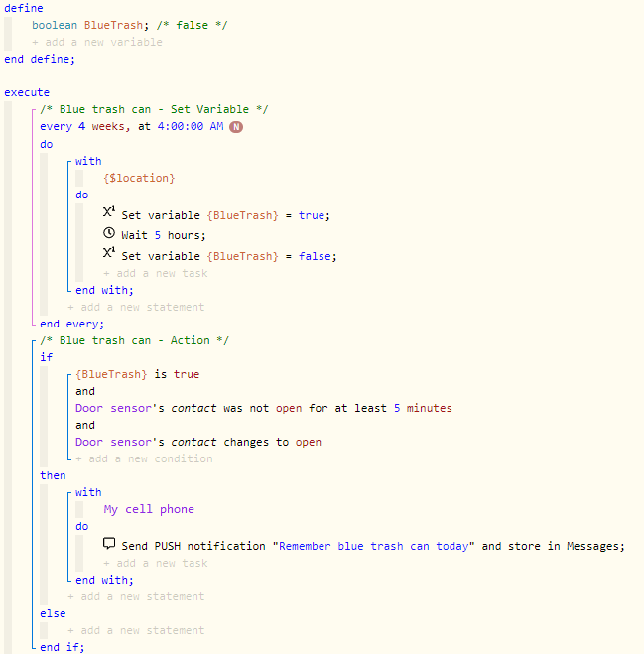Click condition '{BlueTrash} is true'
The height and width of the screenshot is (654, 644).
click(137, 374)
